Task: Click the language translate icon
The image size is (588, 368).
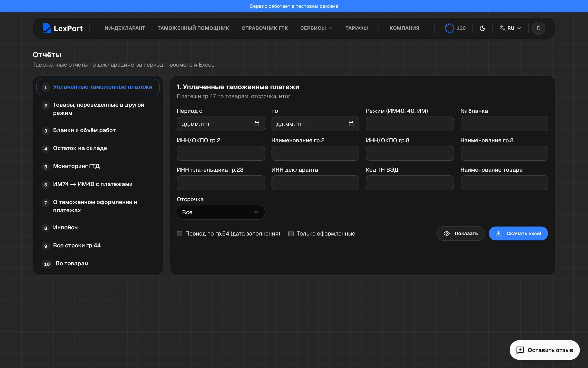Action: pos(502,28)
